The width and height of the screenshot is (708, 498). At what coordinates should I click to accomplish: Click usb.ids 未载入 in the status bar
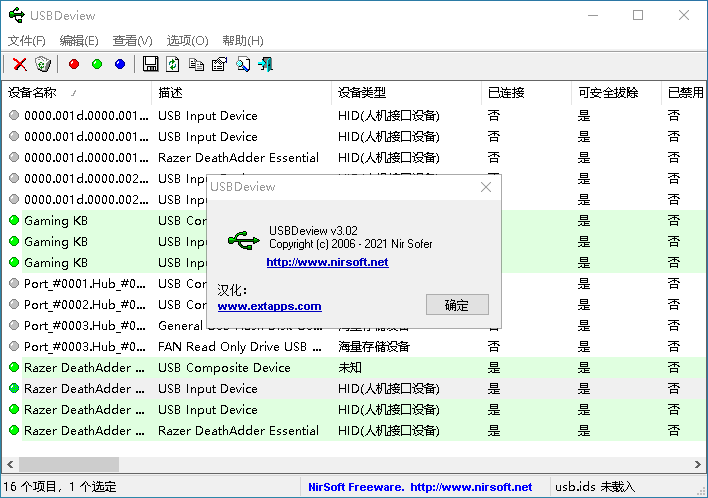coord(595,487)
